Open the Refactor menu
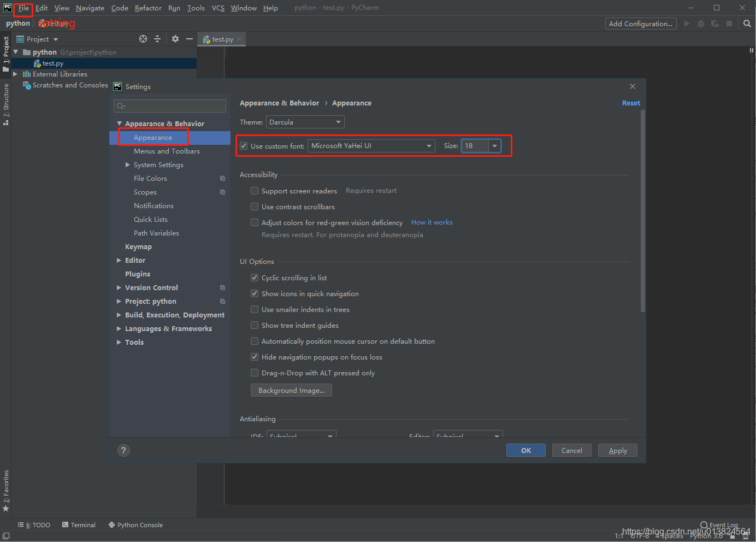756x542 pixels. pos(148,8)
